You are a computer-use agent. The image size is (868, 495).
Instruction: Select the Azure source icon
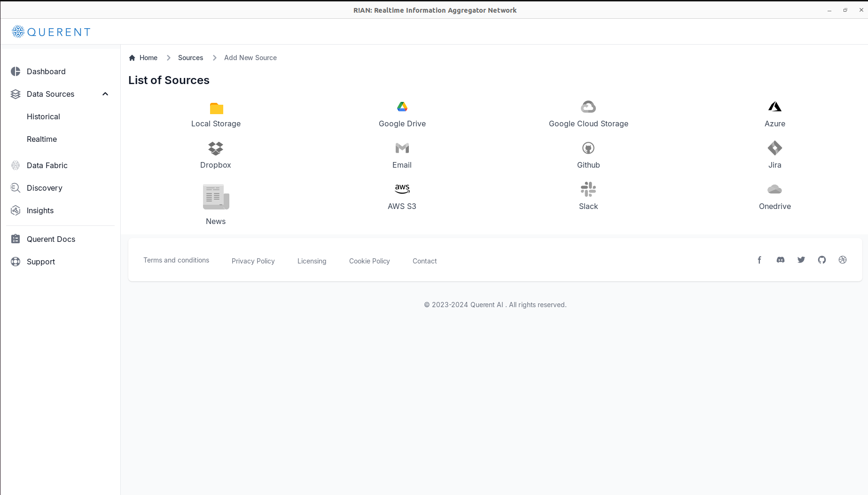pos(775,107)
